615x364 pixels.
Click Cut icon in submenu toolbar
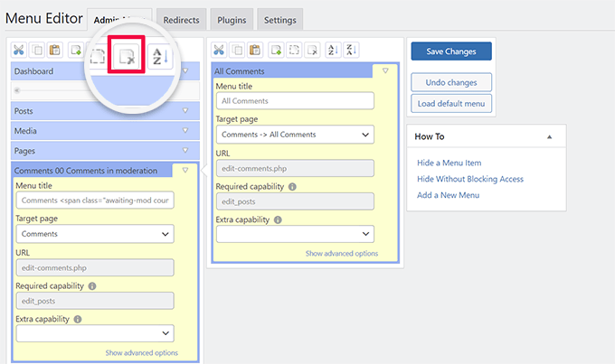[x=219, y=51]
